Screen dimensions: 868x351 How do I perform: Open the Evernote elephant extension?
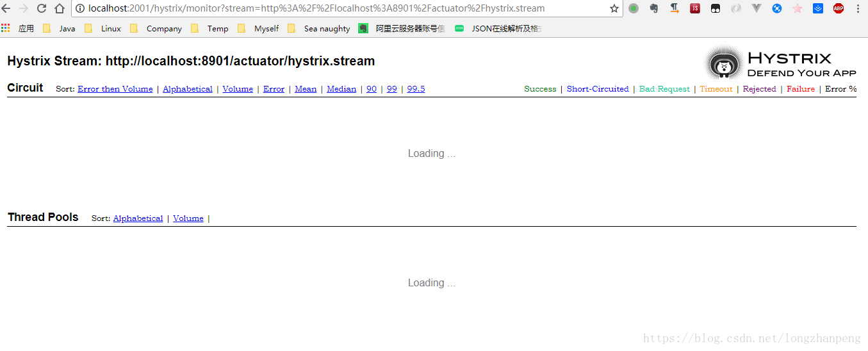[654, 8]
